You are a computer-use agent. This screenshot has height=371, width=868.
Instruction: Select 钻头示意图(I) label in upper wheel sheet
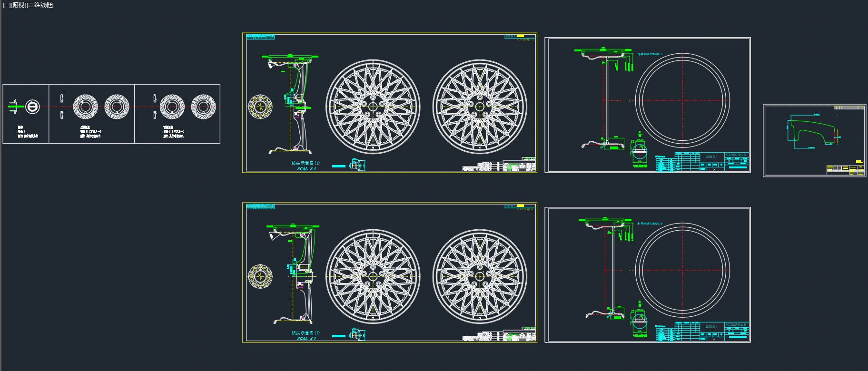pos(306,163)
